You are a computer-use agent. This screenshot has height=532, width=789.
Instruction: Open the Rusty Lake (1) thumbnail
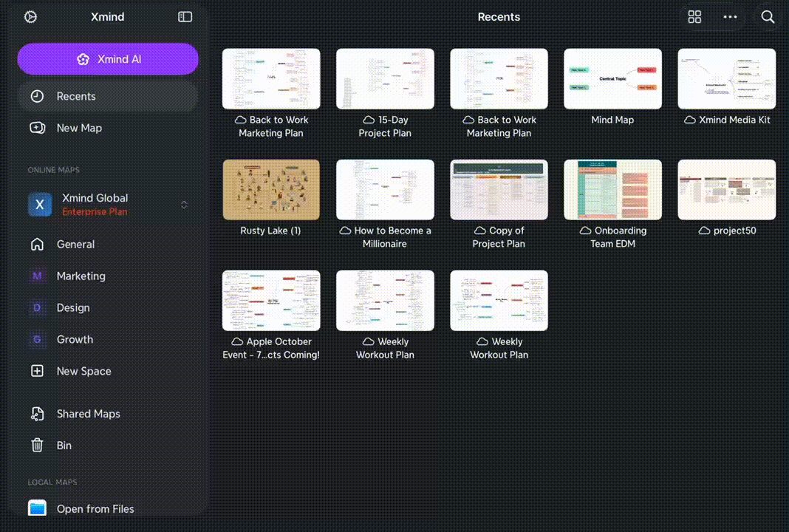click(271, 190)
